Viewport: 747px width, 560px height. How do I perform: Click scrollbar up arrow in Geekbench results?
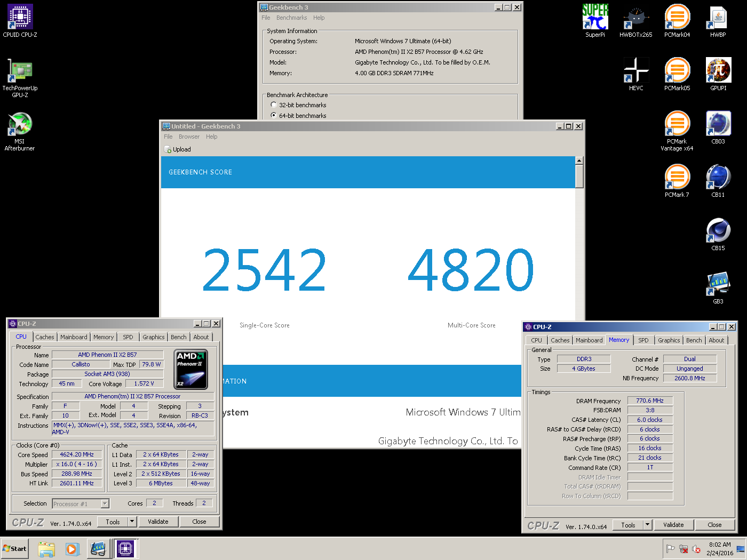pyautogui.click(x=579, y=161)
